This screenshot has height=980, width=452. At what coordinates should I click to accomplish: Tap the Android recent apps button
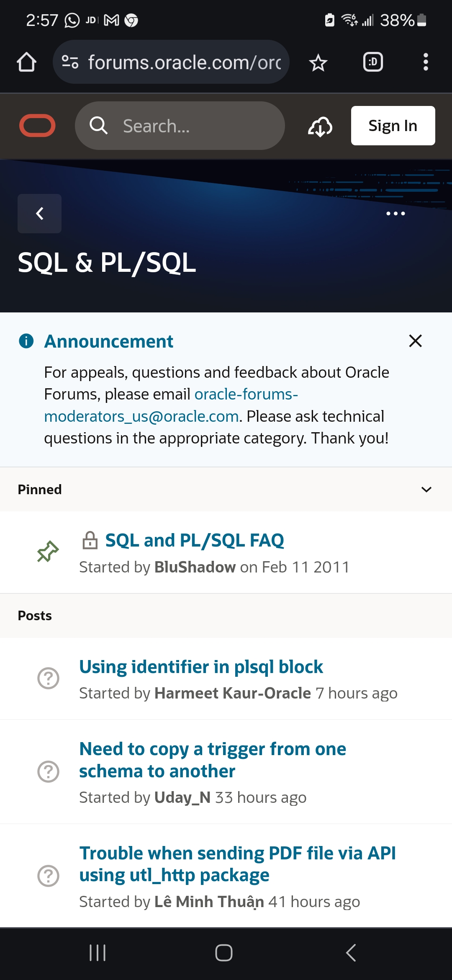click(98, 953)
